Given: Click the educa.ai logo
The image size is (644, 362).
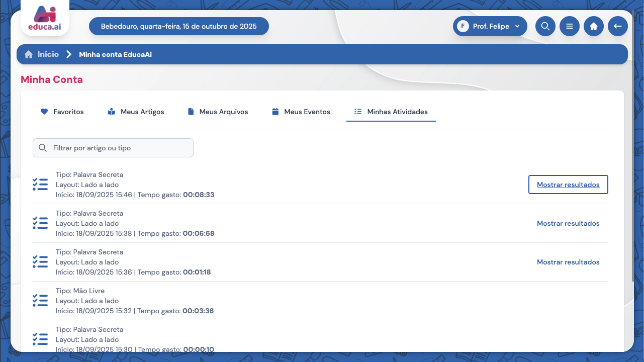Looking at the screenshot, I should [x=45, y=19].
